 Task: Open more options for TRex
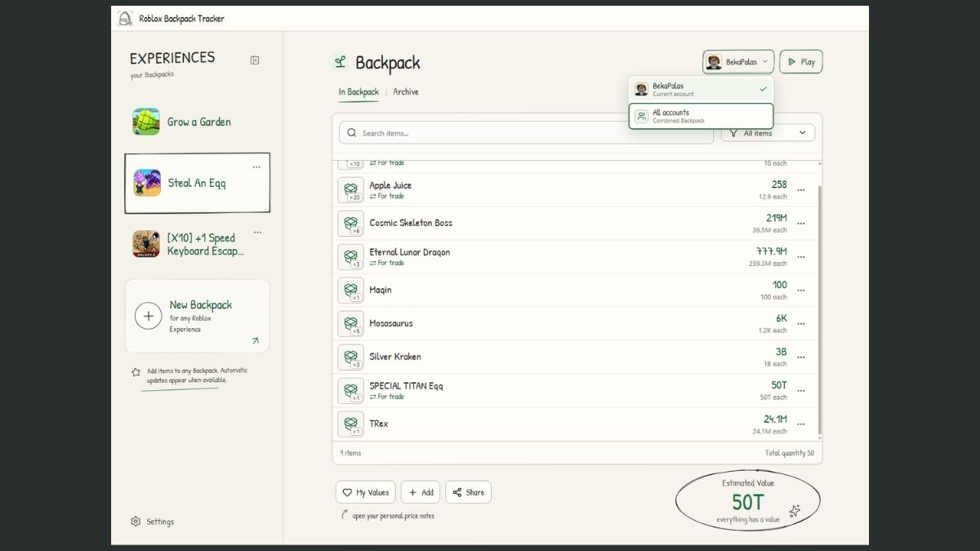(x=801, y=424)
